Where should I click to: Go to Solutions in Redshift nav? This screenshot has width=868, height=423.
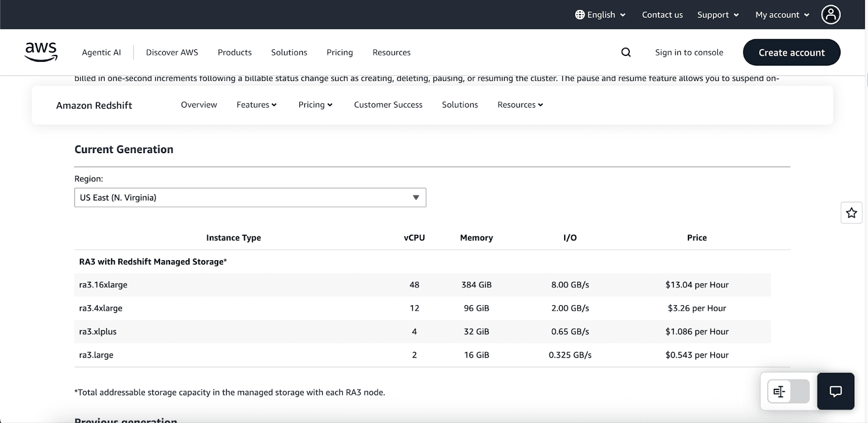(x=460, y=105)
